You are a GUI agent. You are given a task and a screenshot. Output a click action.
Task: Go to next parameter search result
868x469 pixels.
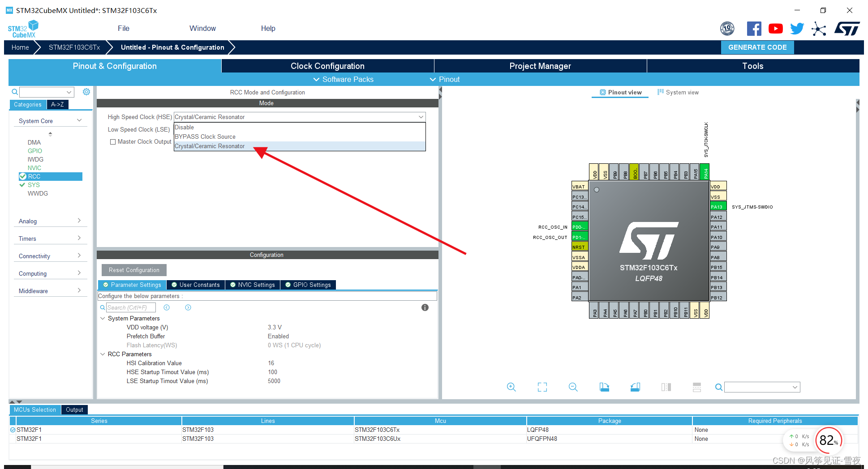click(188, 307)
